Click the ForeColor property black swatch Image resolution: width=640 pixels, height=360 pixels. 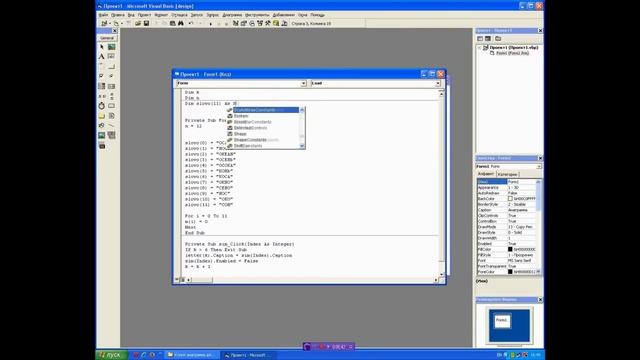[510, 272]
